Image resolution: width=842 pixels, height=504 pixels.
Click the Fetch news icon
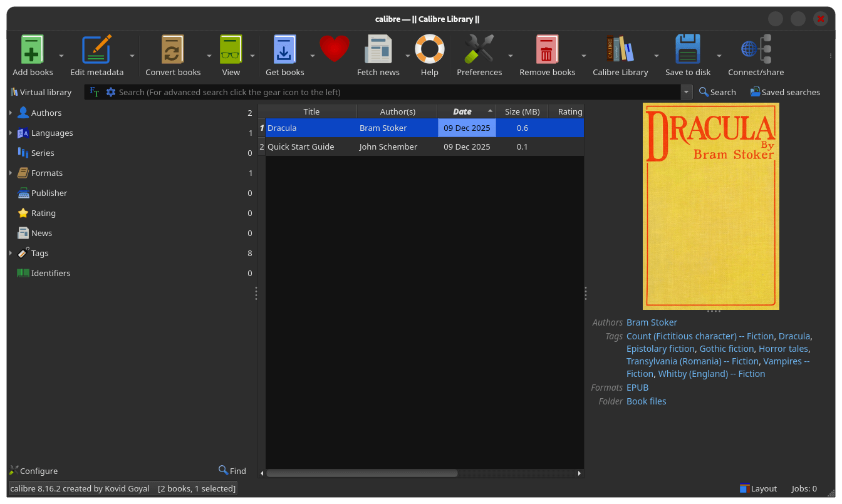coord(378,49)
